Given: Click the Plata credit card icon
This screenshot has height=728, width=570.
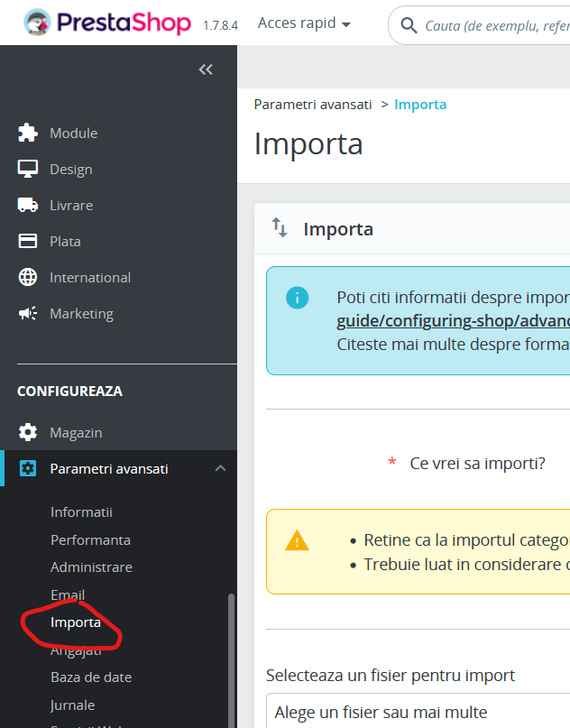Looking at the screenshot, I should point(28,241).
